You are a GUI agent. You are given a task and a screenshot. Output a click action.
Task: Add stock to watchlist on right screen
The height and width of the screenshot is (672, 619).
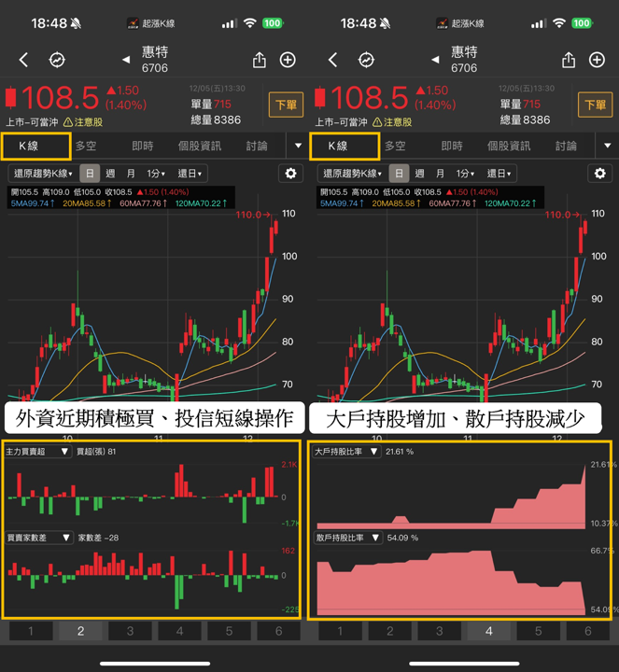pyautogui.click(x=597, y=60)
